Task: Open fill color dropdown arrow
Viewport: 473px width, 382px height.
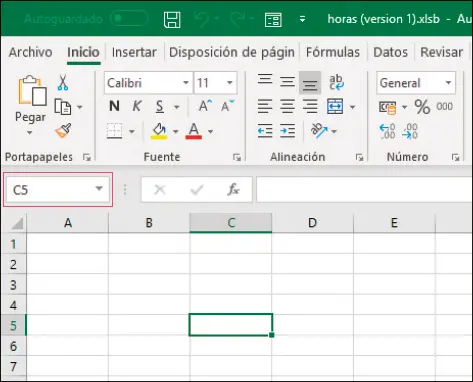Action: (175, 132)
